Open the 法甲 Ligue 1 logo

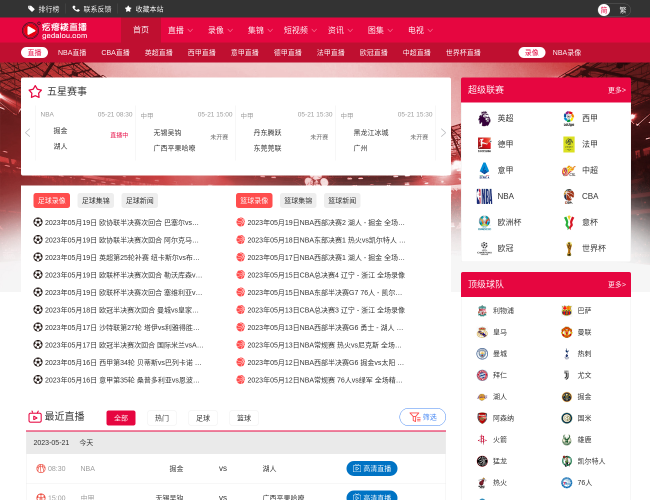569,144
